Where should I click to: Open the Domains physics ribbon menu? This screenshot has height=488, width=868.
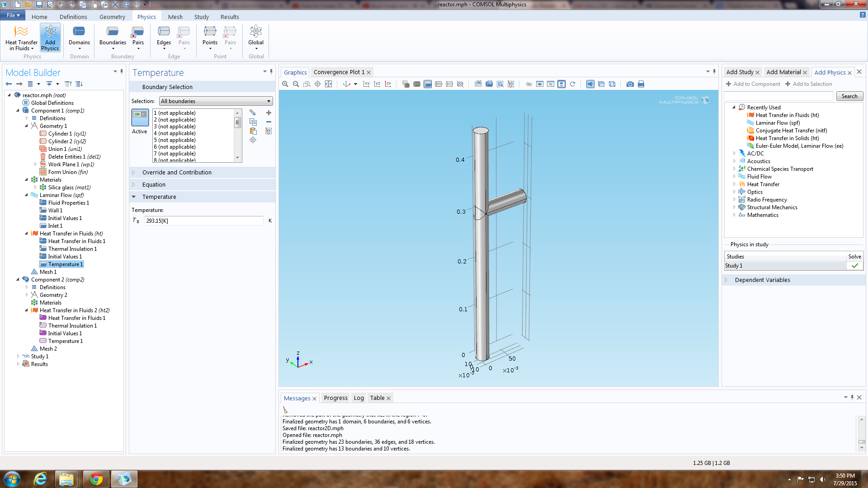click(x=79, y=38)
